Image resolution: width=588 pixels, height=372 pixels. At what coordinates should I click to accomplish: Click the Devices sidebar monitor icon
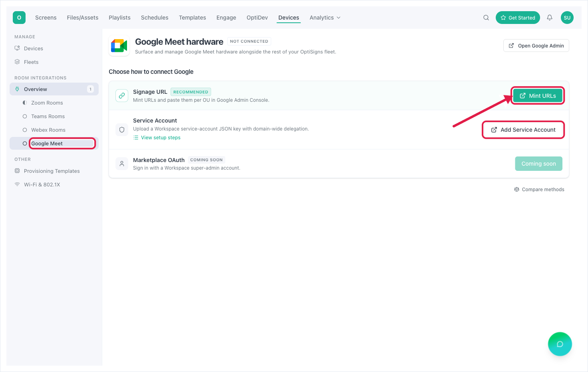pos(17,48)
